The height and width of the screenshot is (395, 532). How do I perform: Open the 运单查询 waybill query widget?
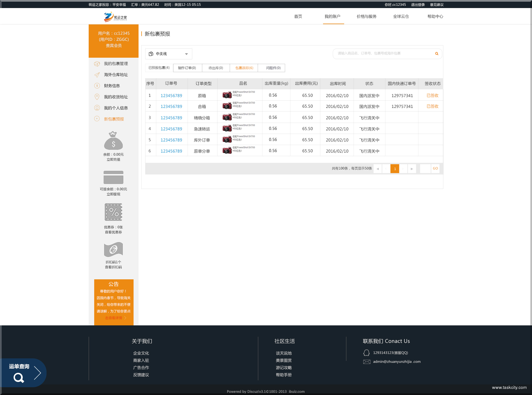tap(24, 373)
